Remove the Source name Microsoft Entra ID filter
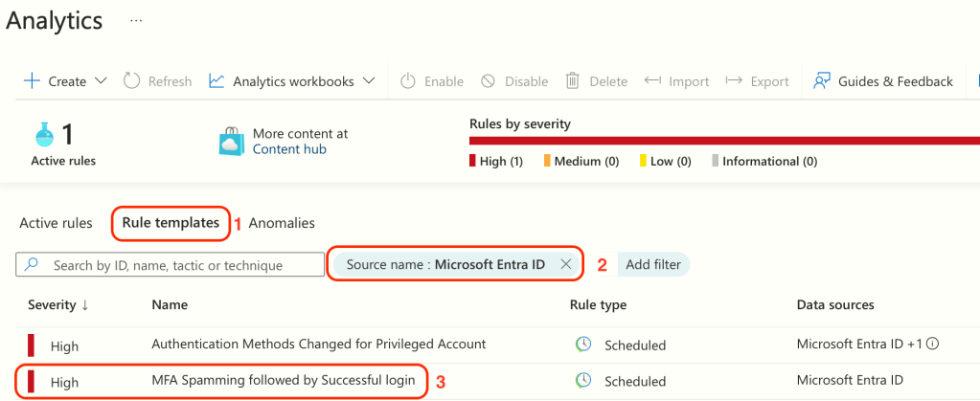The height and width of the screenshot is (401, 980). pyautogui.click(x=566, y=264)
